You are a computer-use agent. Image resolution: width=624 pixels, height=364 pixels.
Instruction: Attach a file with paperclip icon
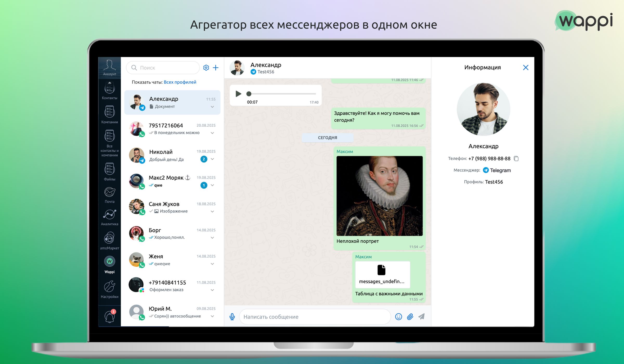click(410, 317)
